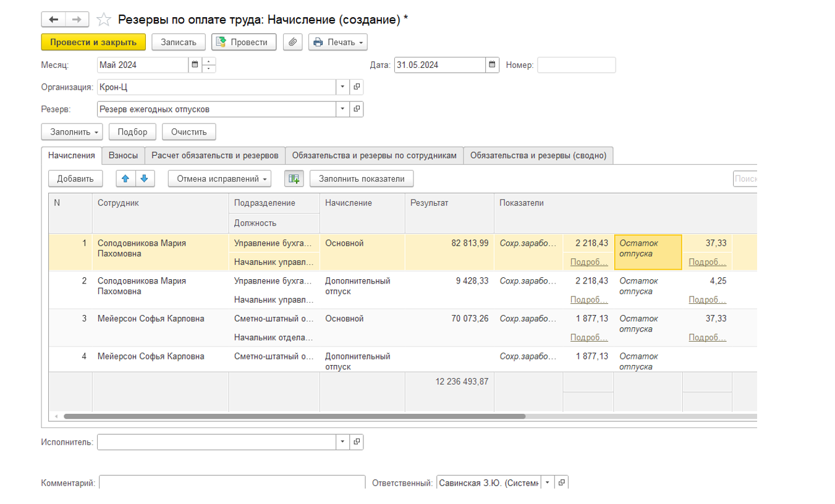Open calendar picker for Дата field

click(492, 65)
